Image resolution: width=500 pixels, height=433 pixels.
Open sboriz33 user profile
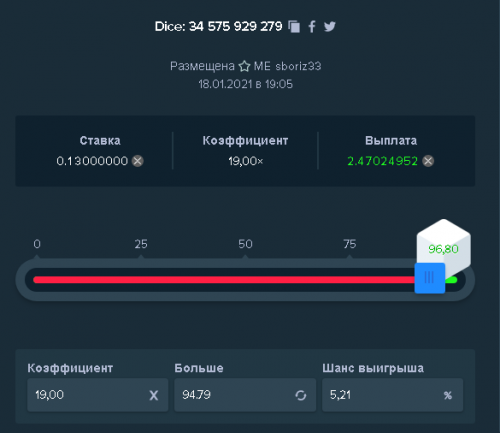click(298, 66)
